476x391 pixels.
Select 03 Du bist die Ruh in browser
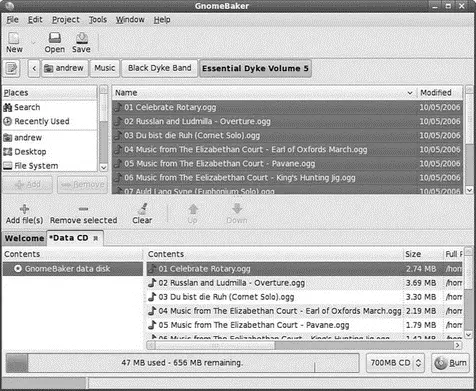click(x=287, y=135)
